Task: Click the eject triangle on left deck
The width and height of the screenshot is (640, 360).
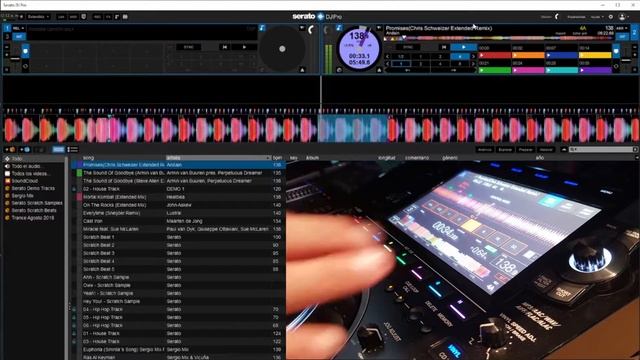Action: [302, 70]
